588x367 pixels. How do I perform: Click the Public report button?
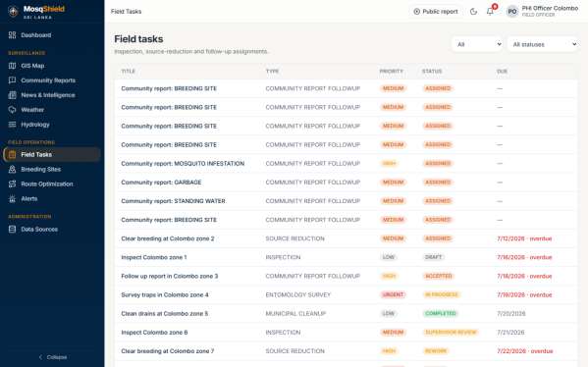tap(436, 12)
